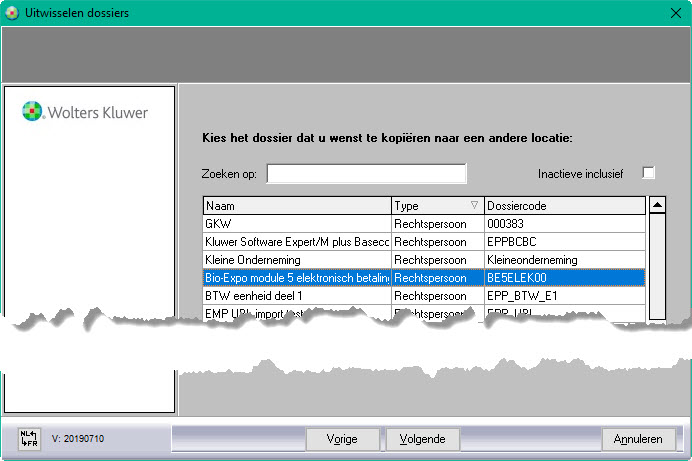The width and height of the screenshot is (692, 461).
Task: Select the GKW dossier row
Action: [x=296, y=224]
